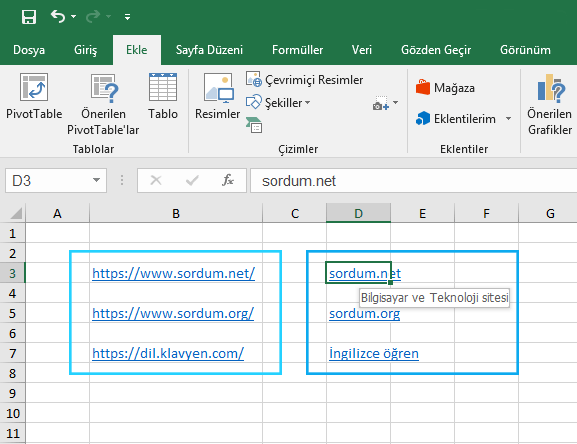Open the Veri tab

(x=361, y=50)
